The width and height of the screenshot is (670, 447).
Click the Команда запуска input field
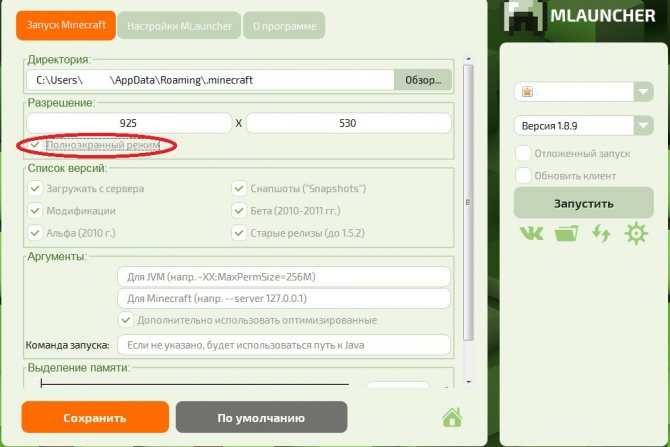pyautogui.click(x=284, y=345)
